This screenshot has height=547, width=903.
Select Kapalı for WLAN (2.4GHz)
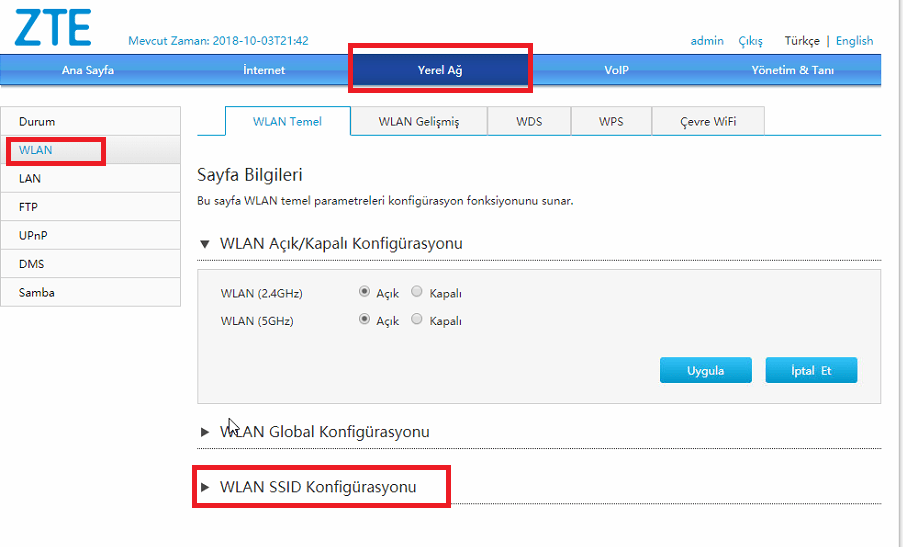click(417, 293)
